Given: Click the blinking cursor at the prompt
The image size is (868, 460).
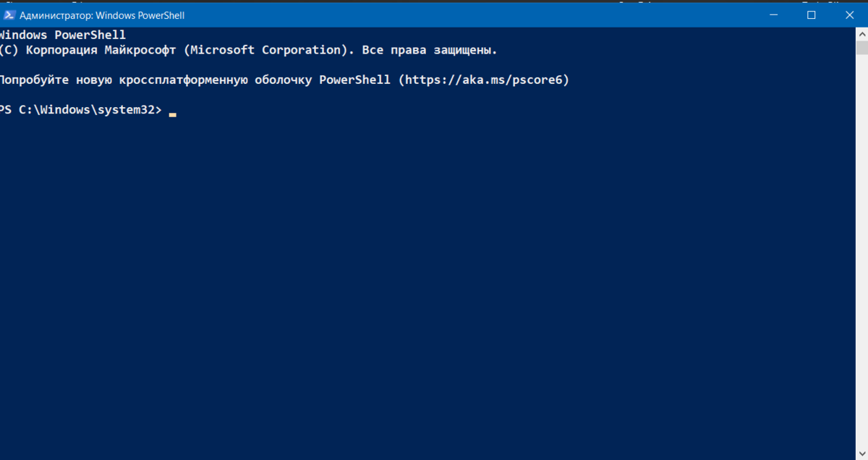Looking at the screenshot, I should pos(173,114).
